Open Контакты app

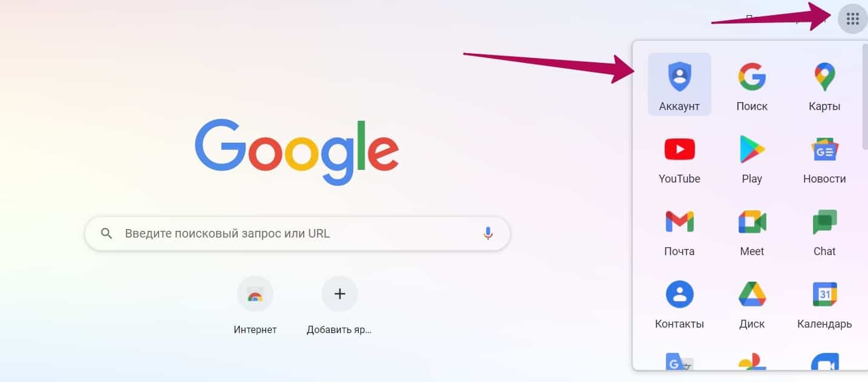[x=679, y=302]
